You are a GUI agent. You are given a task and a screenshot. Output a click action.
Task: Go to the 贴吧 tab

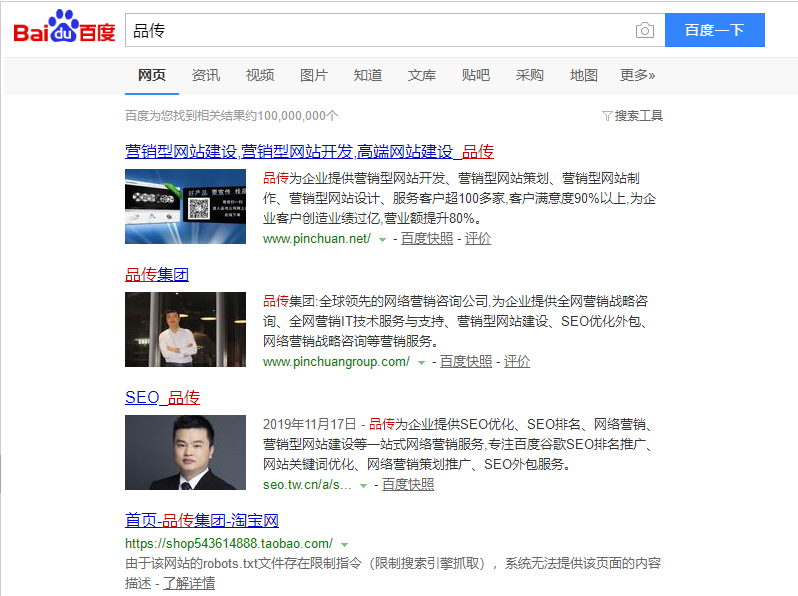(475, 75)
